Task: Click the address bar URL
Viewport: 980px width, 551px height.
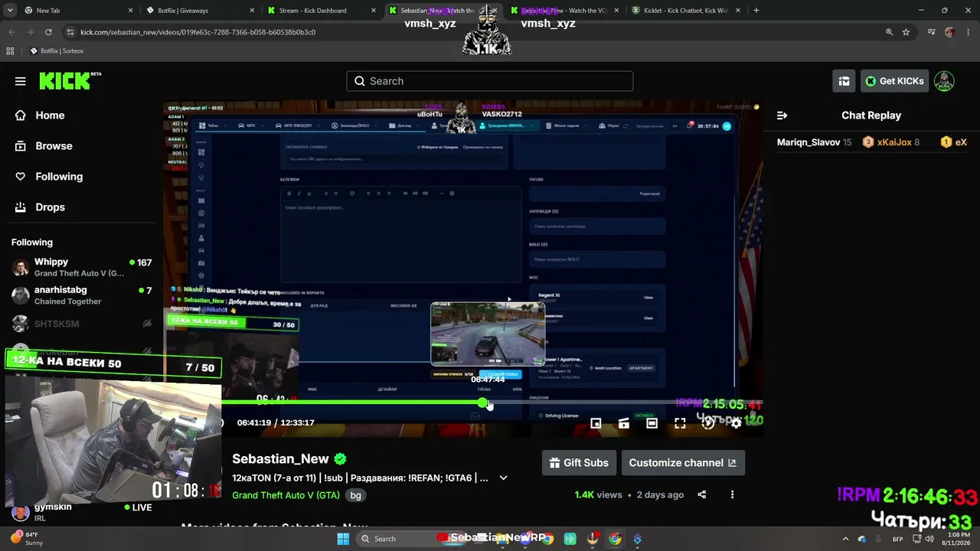Action: pyautogui.click(x=198, y=32)
